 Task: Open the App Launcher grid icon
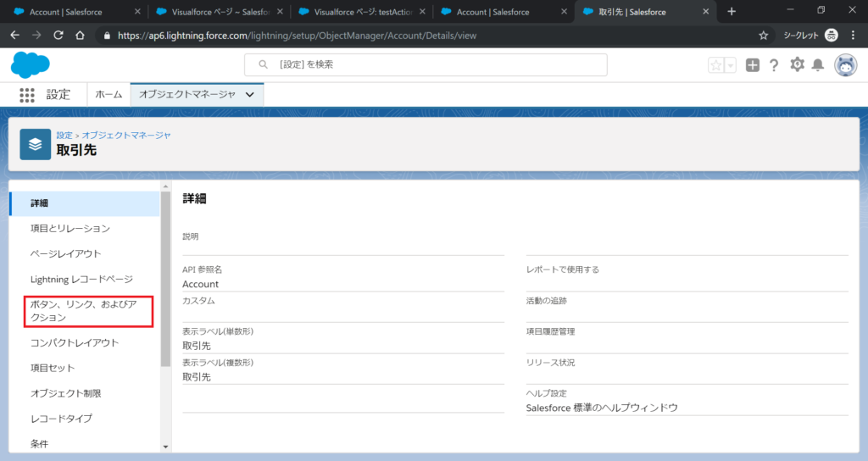pyautogui.click(x=27, y=95)
